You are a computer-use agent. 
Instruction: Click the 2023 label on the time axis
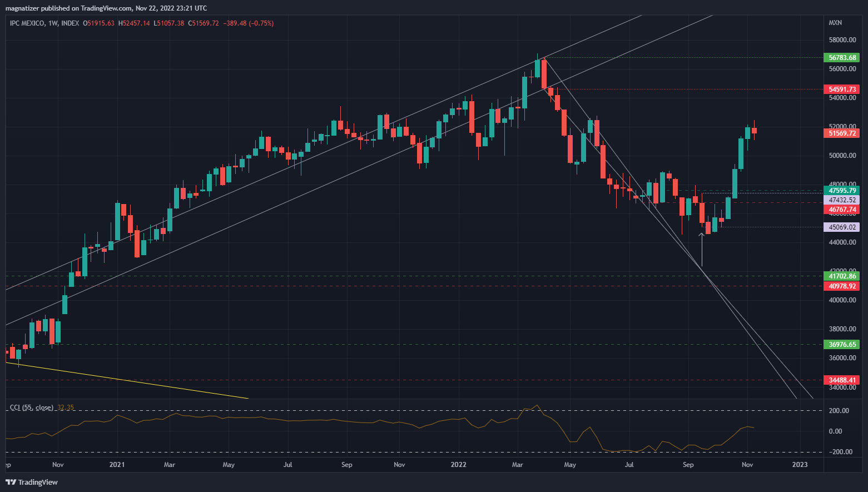pyautogui.click(x=800, y=465)
